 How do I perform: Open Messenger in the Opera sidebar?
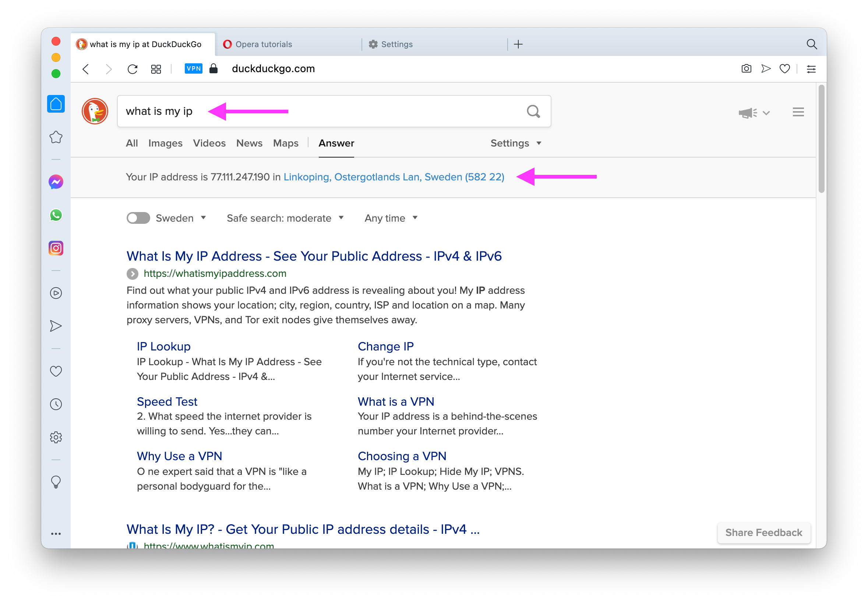tap(56, 182)
